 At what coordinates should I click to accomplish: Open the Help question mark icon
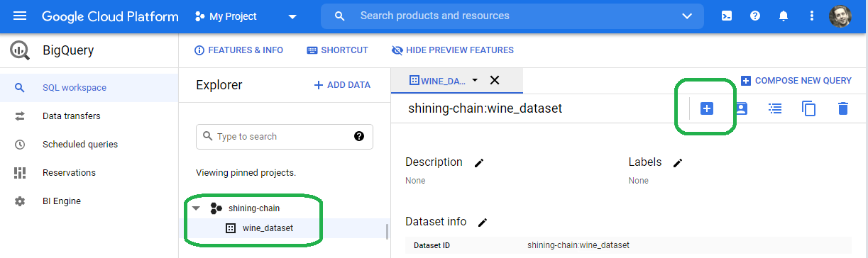point(755,16)
